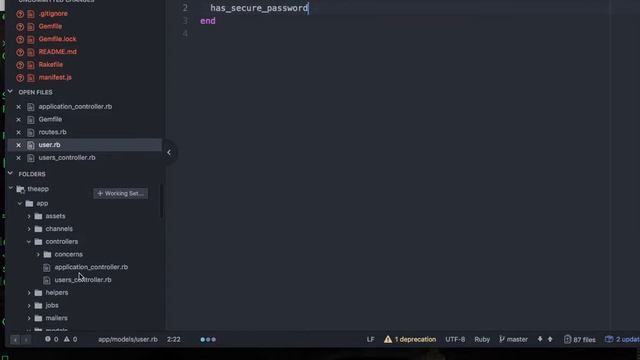Expand the mailers folder
The width and height of the screenshot is (640, 360).
point(29,318)
